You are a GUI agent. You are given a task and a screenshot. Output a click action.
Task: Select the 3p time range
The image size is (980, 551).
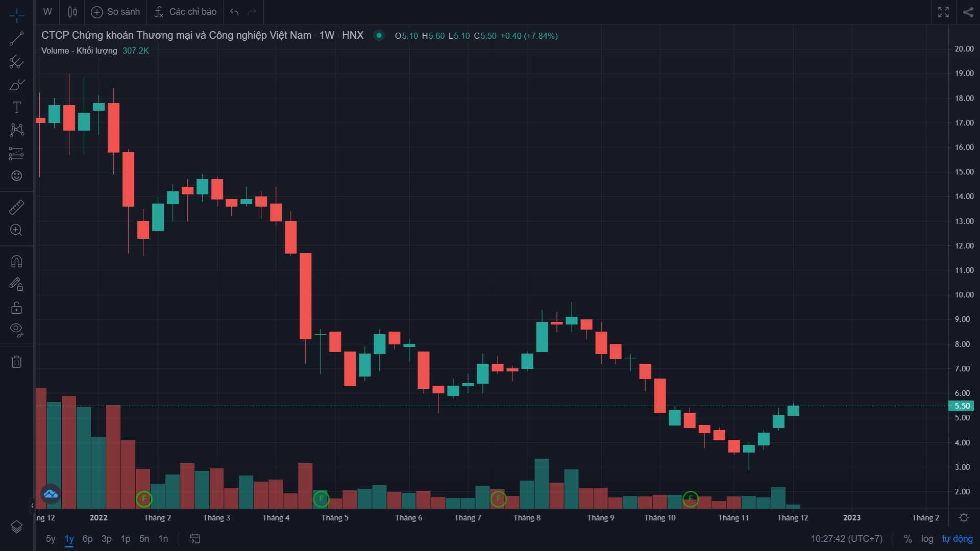point(107,539)
